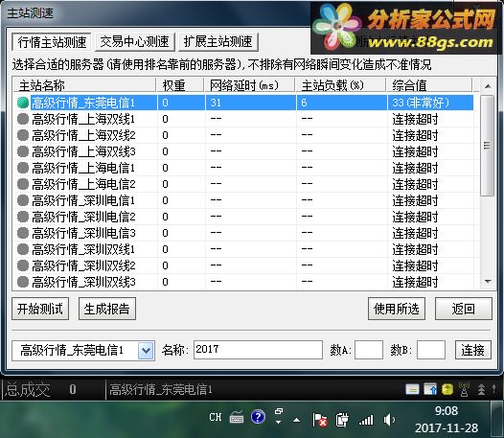Click the list scrollbar down arrow
Image resolution: width=504 pixels, height=438 pixels.
(x=488, y=282)
